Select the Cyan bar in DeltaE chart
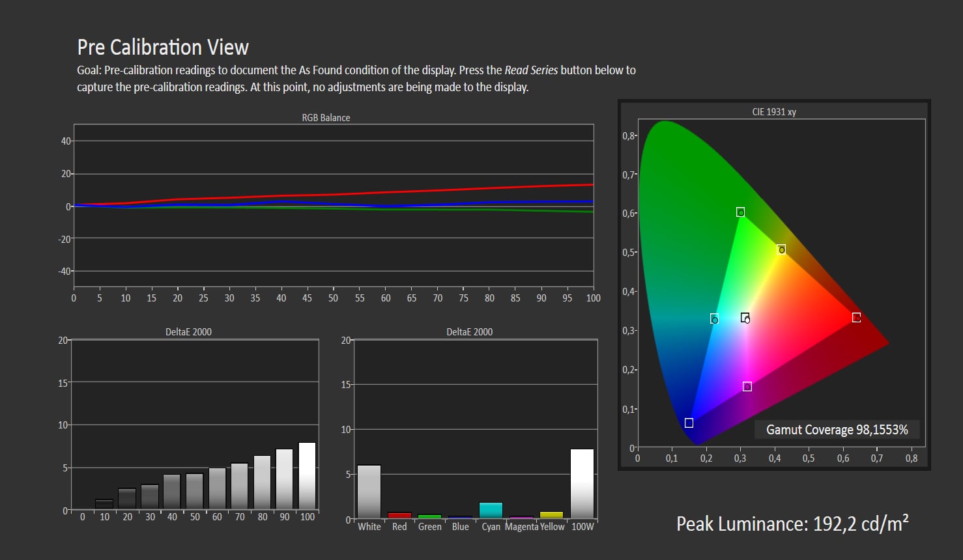 pyautogui.click(x=491, y=511)
